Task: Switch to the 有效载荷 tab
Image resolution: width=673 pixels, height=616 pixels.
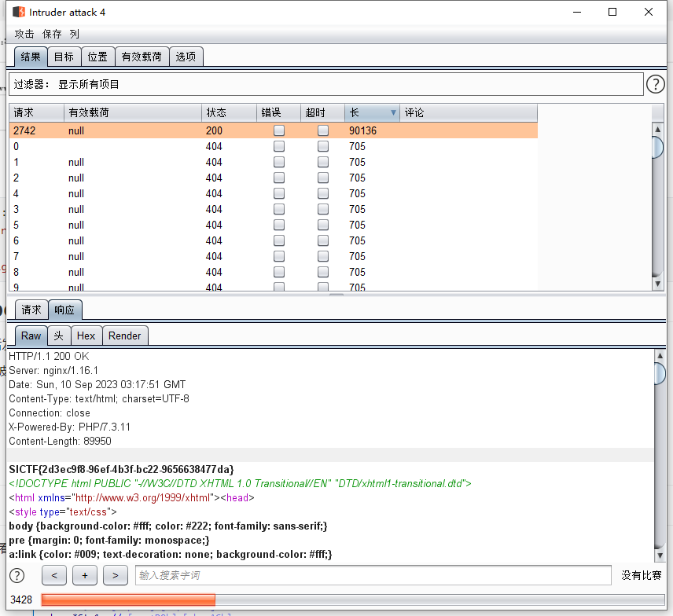Action: [142, 57]
